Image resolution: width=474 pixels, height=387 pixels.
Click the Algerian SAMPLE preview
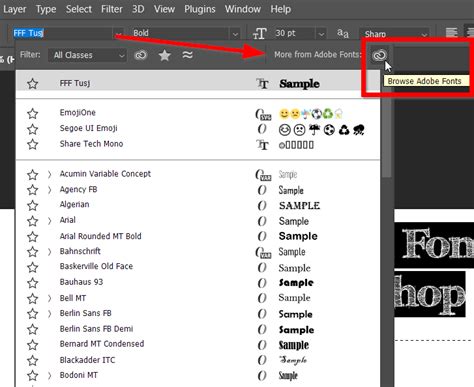(x=299, y=206)
